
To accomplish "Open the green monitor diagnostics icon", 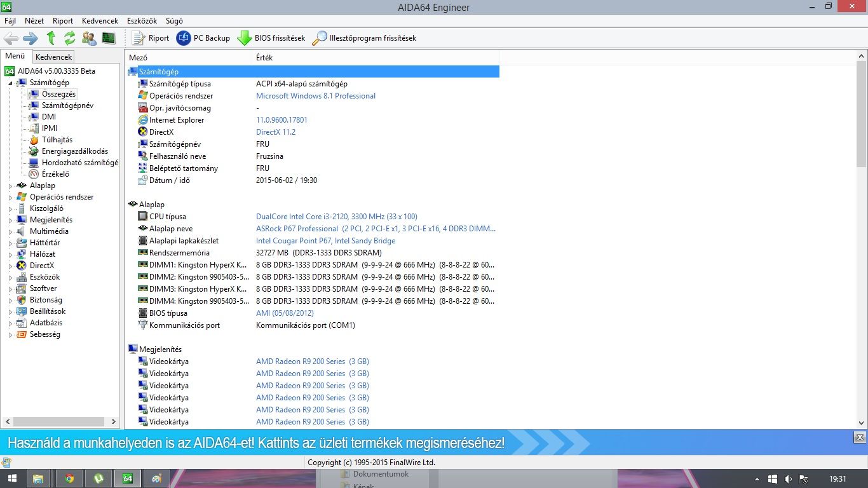I will [x=109, y=38].
